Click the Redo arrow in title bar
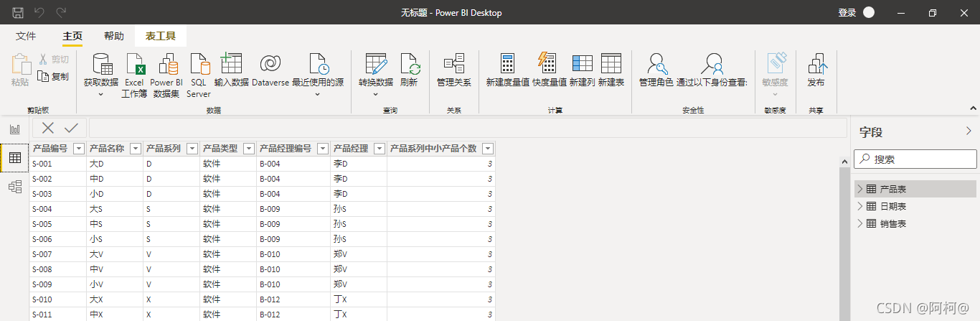Screen dimensions: 980x321 62,12
